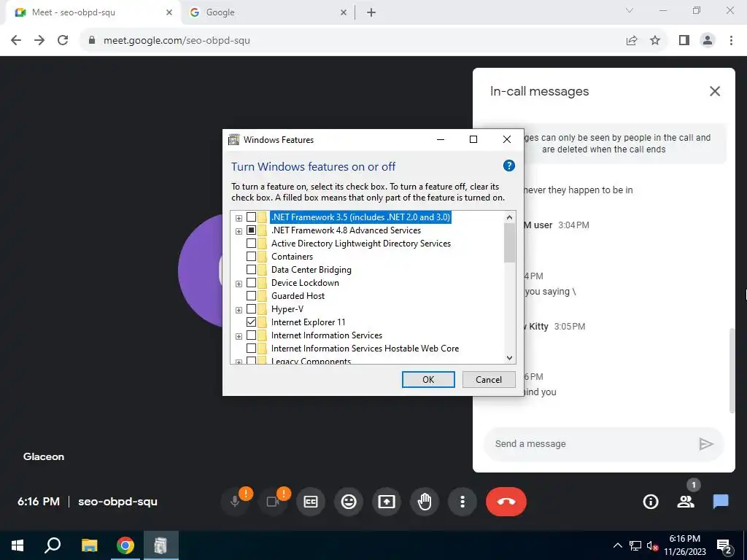The image size is (747, 560).
Task: Open the Chrome profile avatar
Action: [708, 40]
